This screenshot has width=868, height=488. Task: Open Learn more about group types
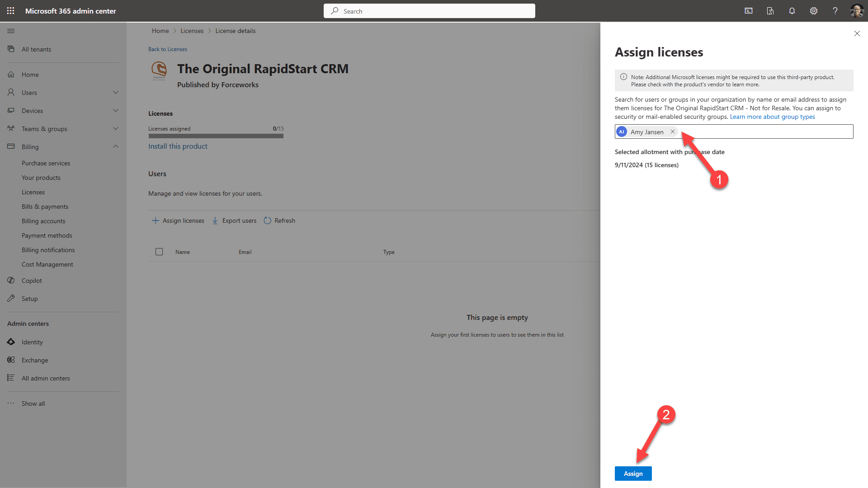[772, 117]
